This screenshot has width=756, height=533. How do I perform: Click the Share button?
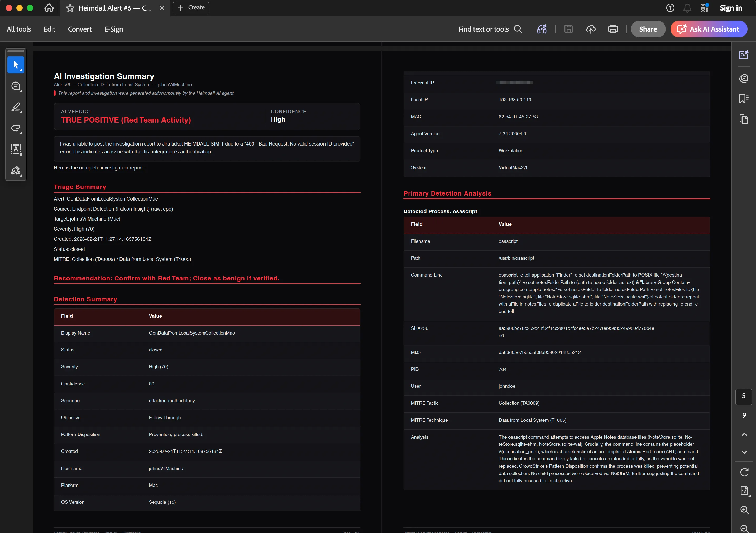648,29
